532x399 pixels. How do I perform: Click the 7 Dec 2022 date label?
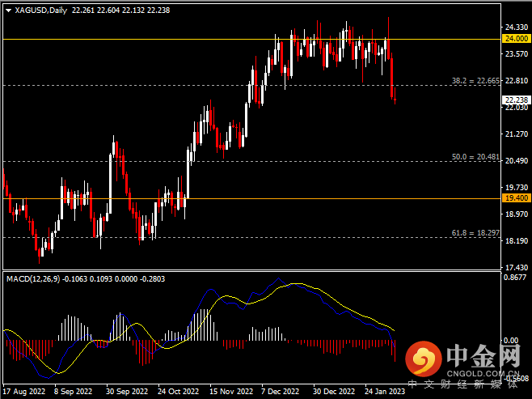281,392
